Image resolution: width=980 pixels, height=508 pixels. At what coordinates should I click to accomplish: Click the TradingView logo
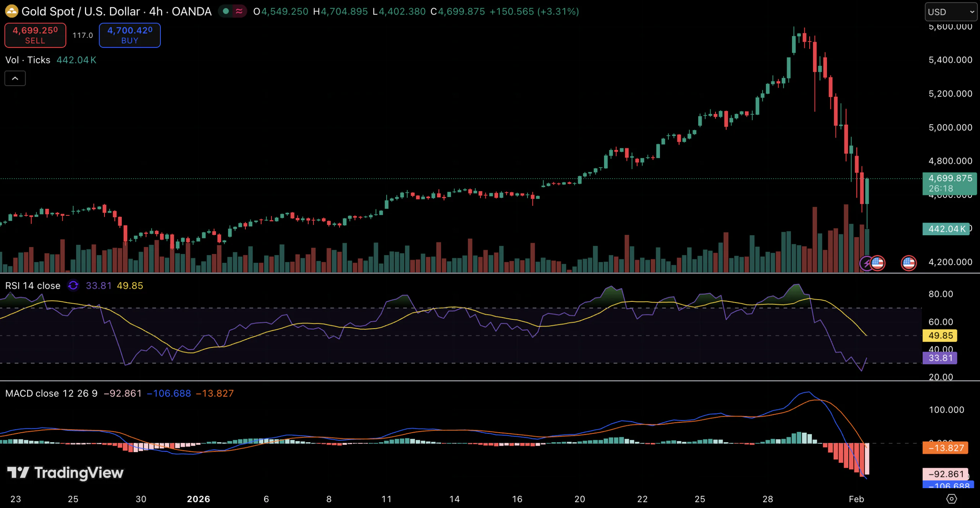tap(65, 473)
